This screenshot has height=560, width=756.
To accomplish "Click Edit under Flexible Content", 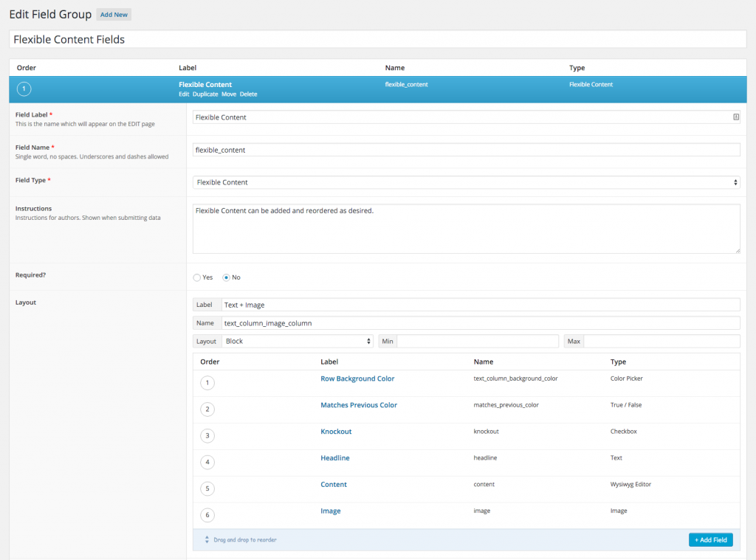I will coord(184,94).
